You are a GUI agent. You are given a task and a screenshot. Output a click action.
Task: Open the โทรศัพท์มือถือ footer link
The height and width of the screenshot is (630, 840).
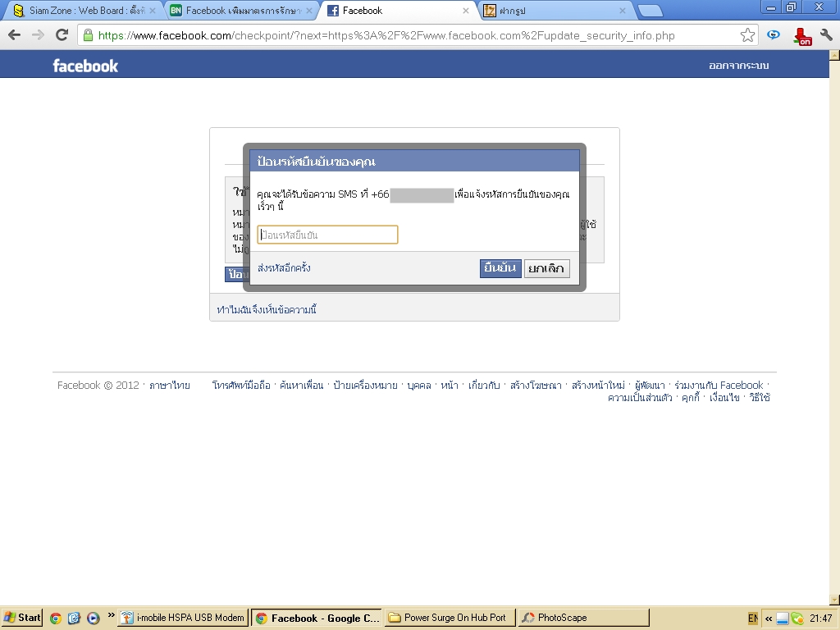241,386
